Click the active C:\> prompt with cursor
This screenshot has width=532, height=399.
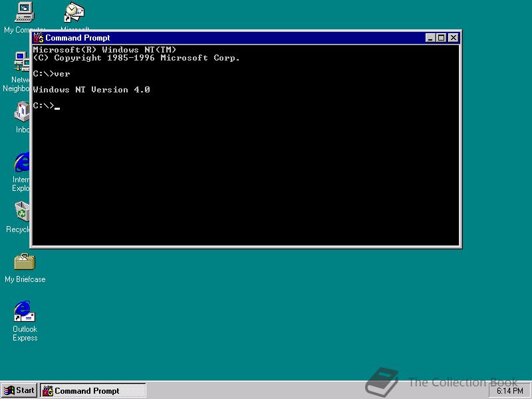[x=46, y=106]
